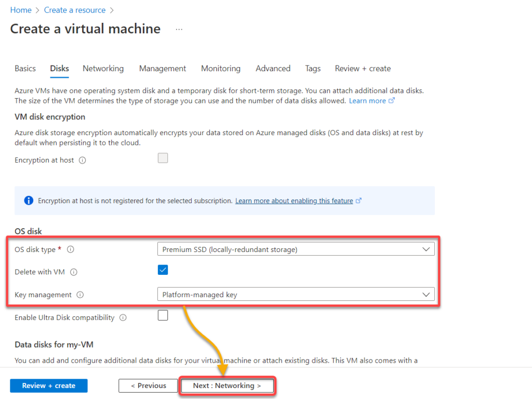This screenshot has width=532, height=399.
Task: Click the Review + create button
Action: (48, 385)
